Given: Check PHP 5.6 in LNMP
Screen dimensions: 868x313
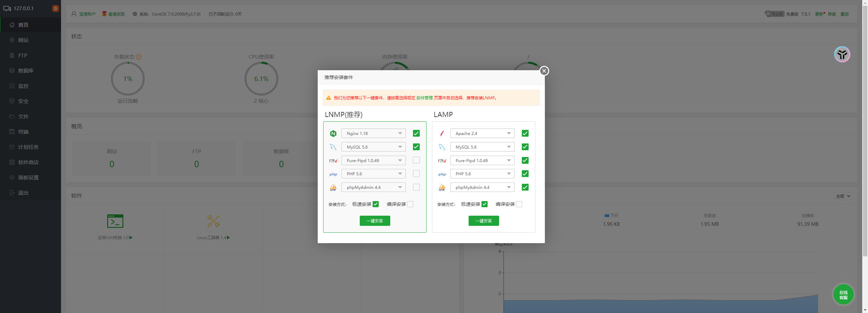Looking at the screenshot, I should (x=416, y=174).
